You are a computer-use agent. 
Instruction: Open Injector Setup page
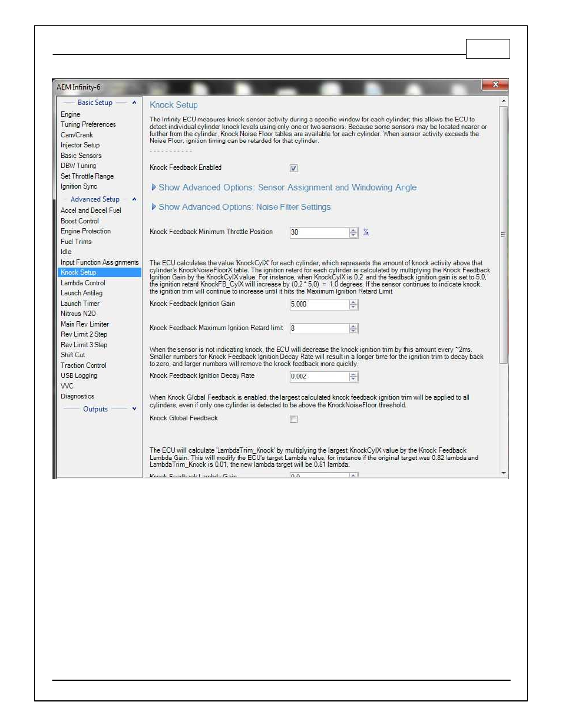click(80, 145)
